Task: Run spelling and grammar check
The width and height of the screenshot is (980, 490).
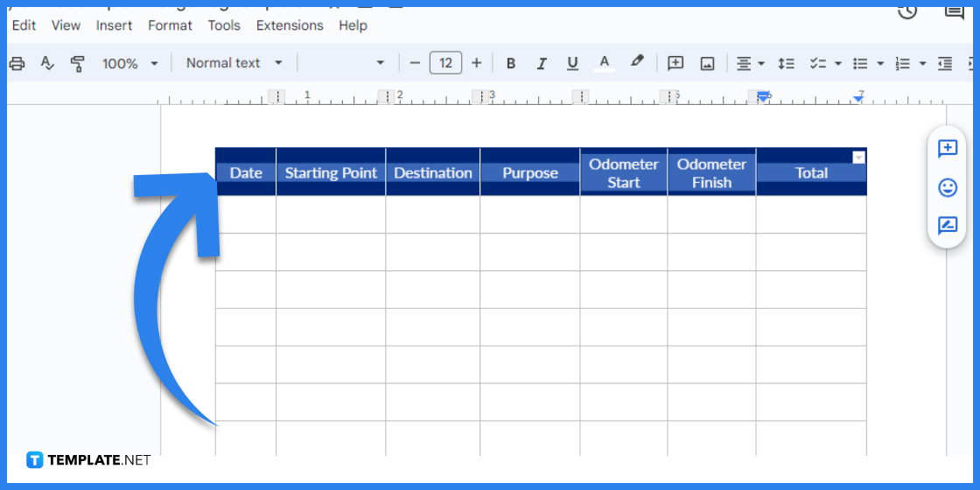Action: point(47,63)
